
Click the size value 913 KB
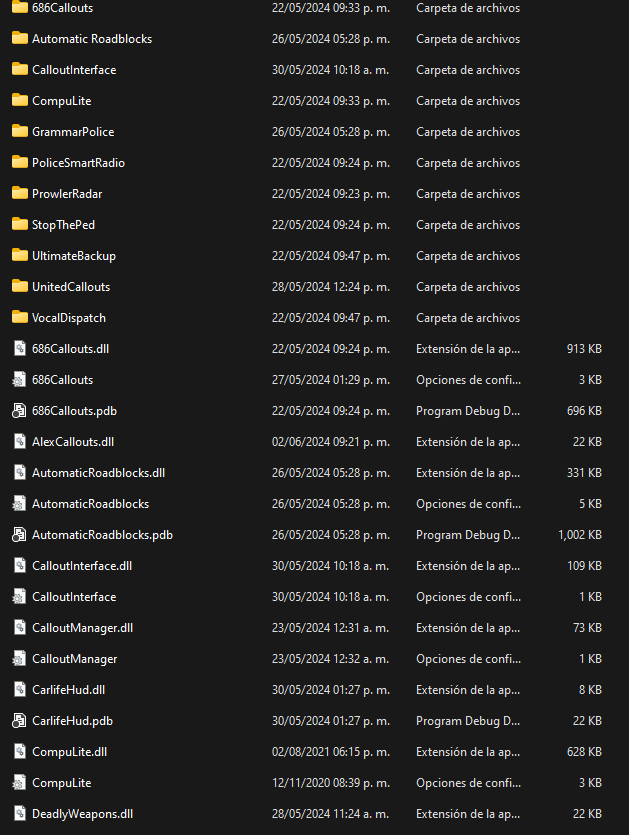click(584, 349)
